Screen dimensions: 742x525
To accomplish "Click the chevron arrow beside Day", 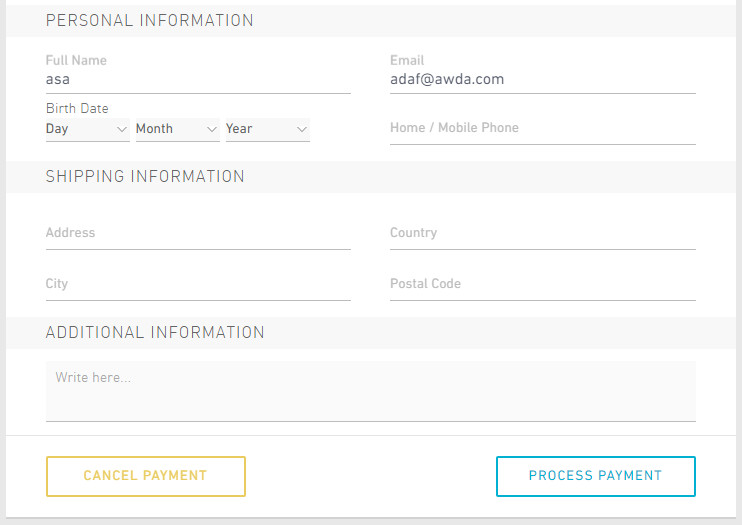I will pos(122,129).
